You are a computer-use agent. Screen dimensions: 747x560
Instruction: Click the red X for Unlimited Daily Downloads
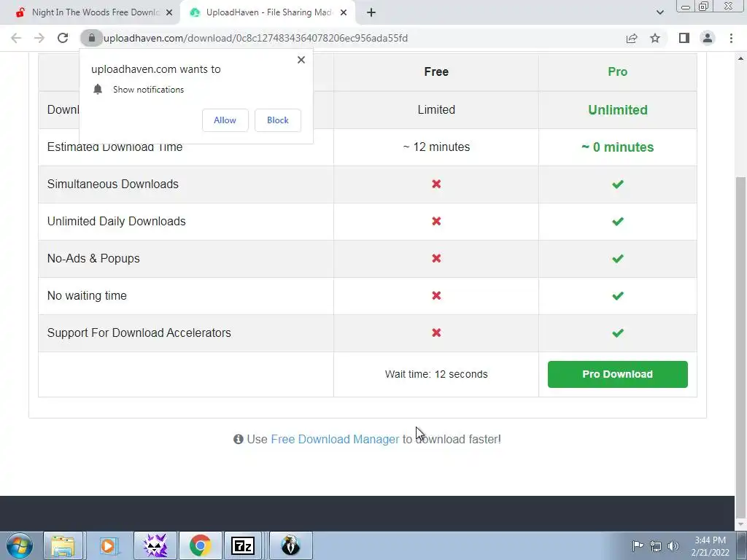pyautogui.click(x=436, y=221)
